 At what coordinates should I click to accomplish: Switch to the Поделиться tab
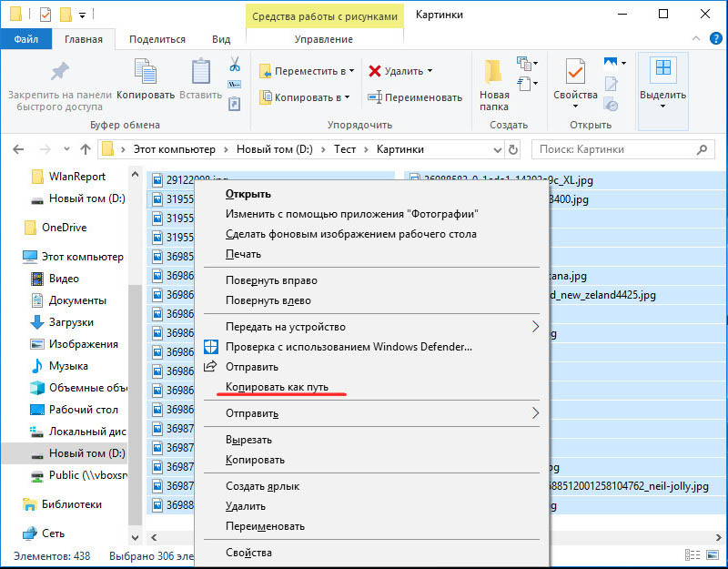[157, 39]
